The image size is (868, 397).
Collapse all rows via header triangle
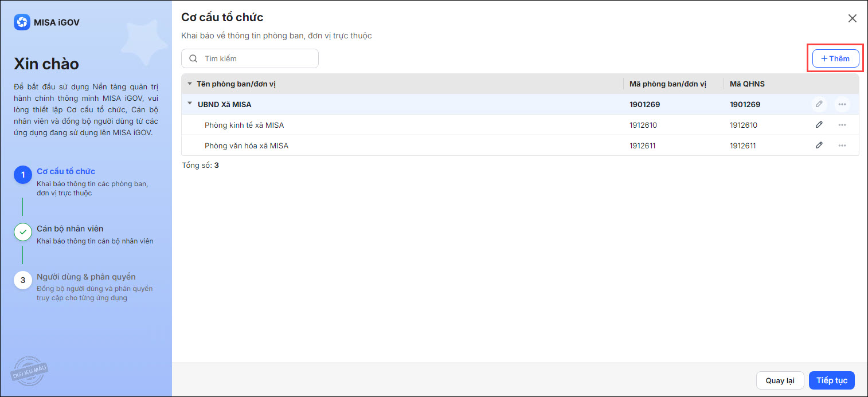pyautogui.click(x=190, y=84)
